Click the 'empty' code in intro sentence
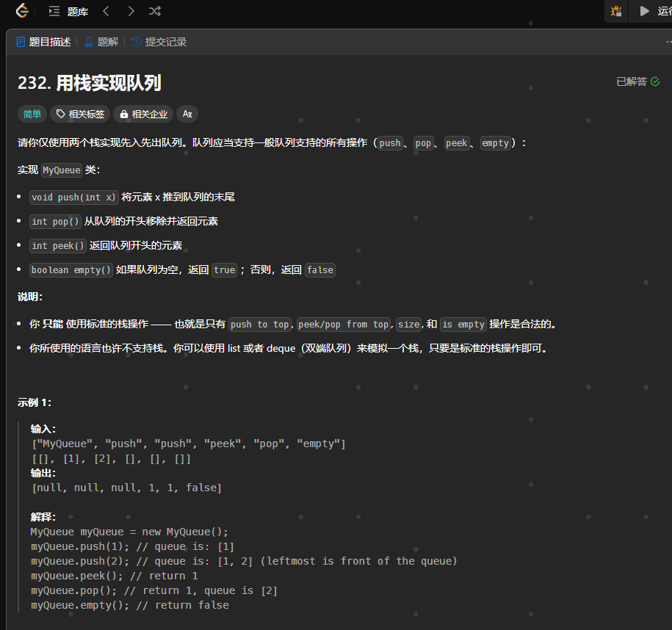The width and height of the screenshot is (672, 630). (x=496, y=143)
